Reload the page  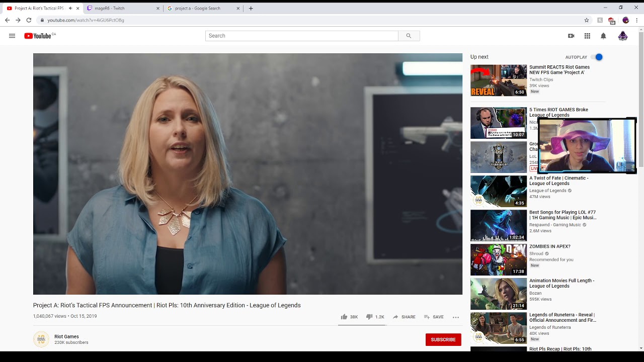coord(29,20)
